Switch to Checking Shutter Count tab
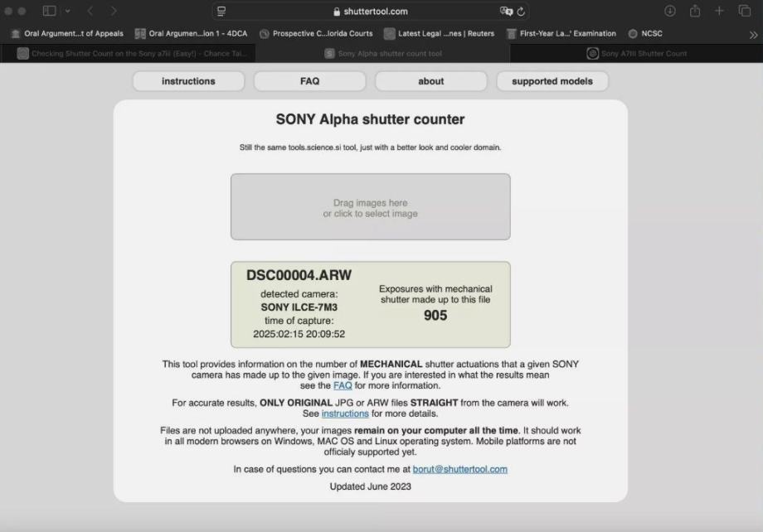 133,54
